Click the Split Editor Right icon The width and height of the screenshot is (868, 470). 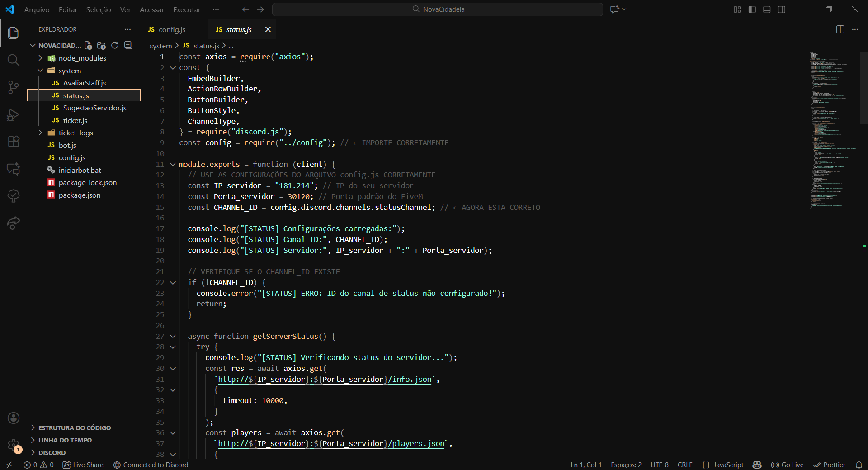pos(840,29)
